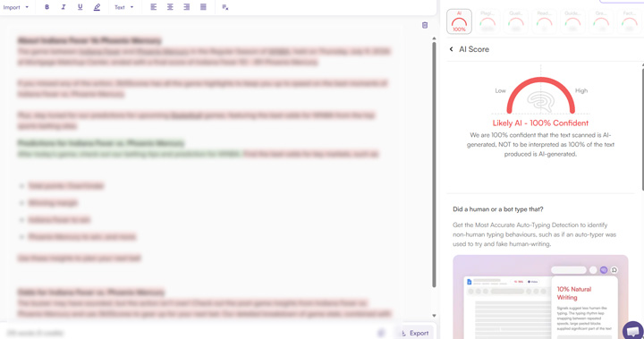Click the Export button

point(415,334)
